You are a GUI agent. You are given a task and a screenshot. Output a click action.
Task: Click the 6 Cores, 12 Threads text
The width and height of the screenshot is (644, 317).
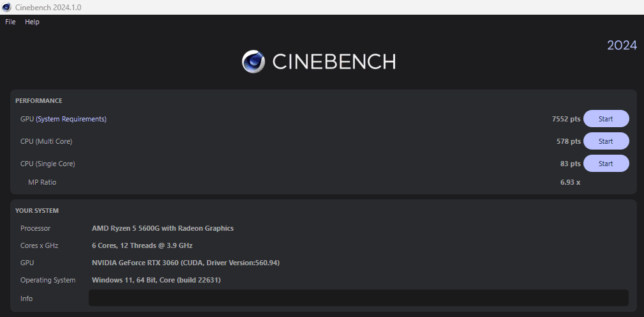[142, 245]
